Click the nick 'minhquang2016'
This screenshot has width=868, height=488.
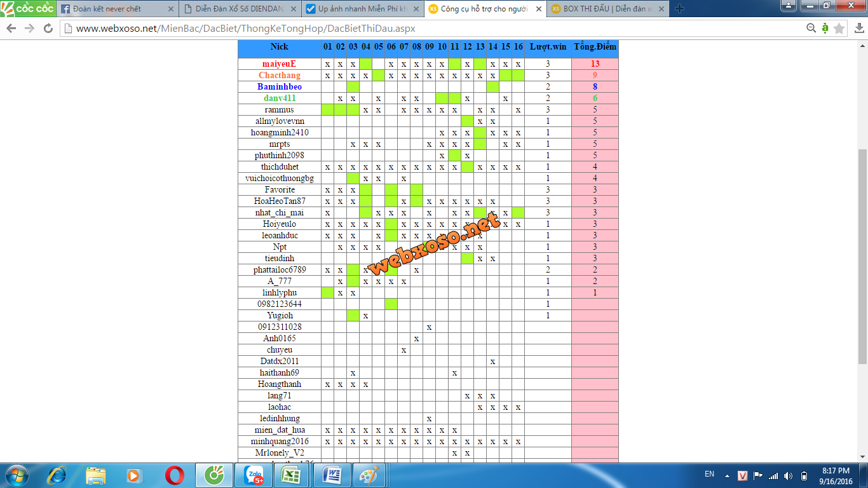click(x=280, y=442)
